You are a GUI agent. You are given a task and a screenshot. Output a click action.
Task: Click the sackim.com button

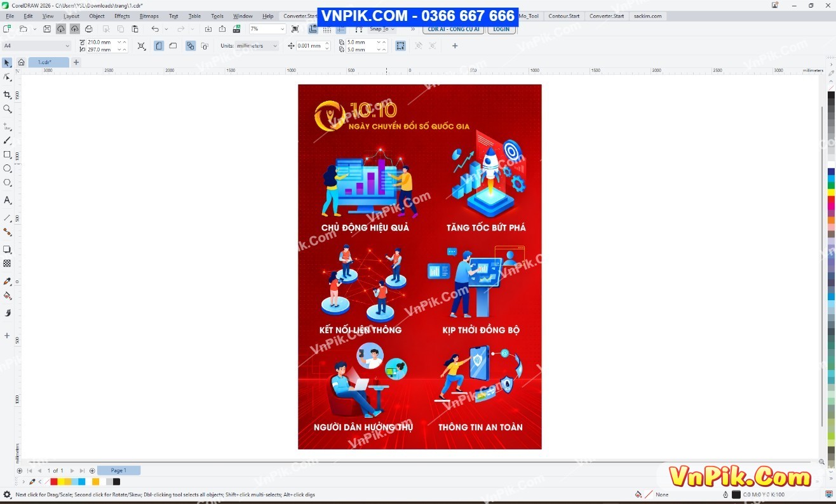click(647, 16)
